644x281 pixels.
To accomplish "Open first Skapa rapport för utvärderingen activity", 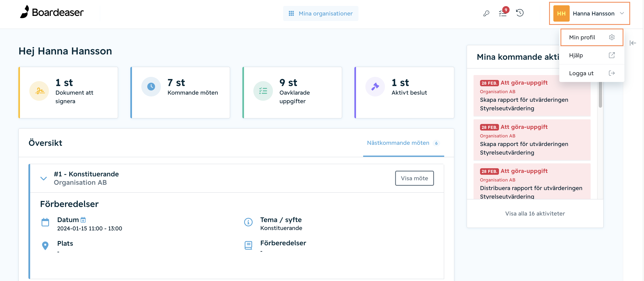I will (x=532, y=96).
